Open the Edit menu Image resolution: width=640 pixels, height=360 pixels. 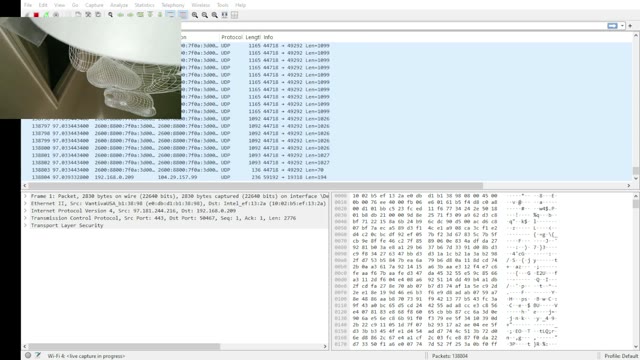[43, 5]
